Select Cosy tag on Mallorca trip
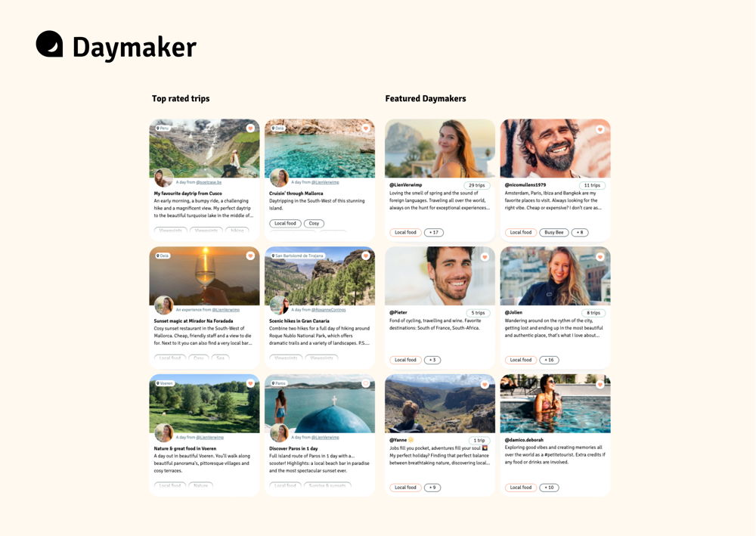The width and height of the screenshot is (756, 536). [314, 224]
